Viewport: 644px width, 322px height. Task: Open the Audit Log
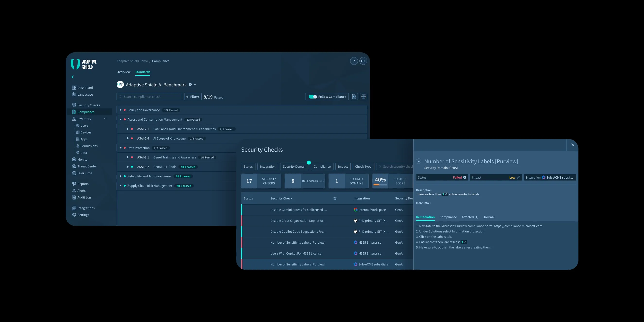(x=81, y=197)
